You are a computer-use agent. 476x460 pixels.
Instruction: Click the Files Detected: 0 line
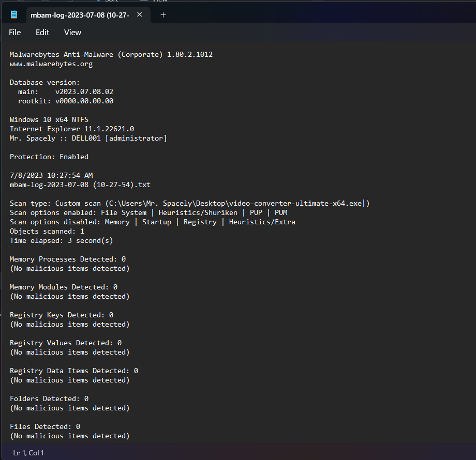pyautogui.click(x=45, y=426)
